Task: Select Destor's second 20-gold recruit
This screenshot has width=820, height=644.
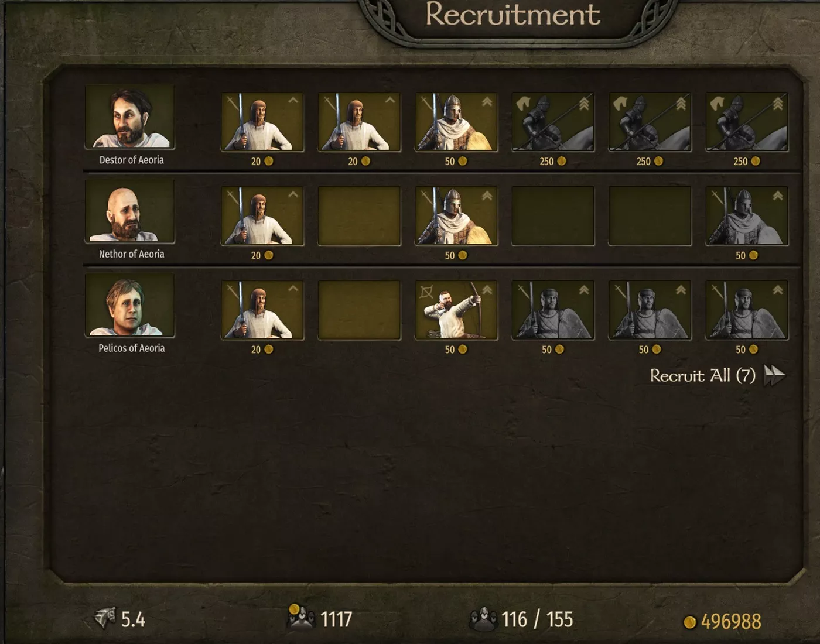Action: coord(359,122)
